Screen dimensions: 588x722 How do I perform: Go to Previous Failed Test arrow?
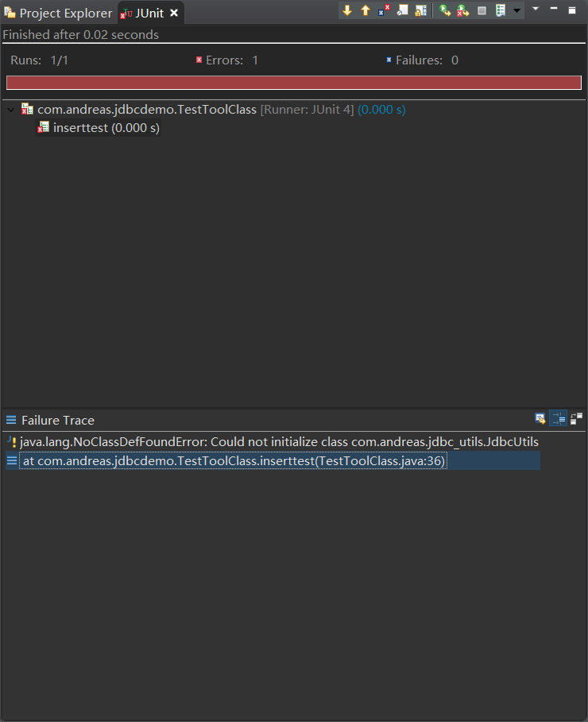point(366,10)
